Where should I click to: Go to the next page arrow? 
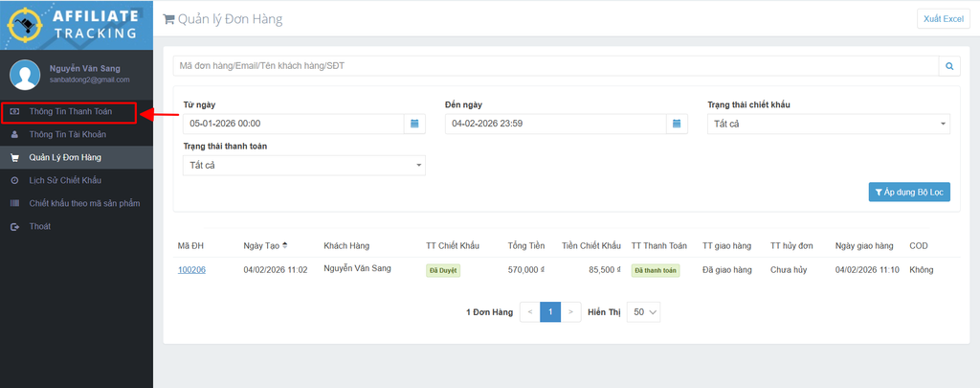click(x=570, y=312)
